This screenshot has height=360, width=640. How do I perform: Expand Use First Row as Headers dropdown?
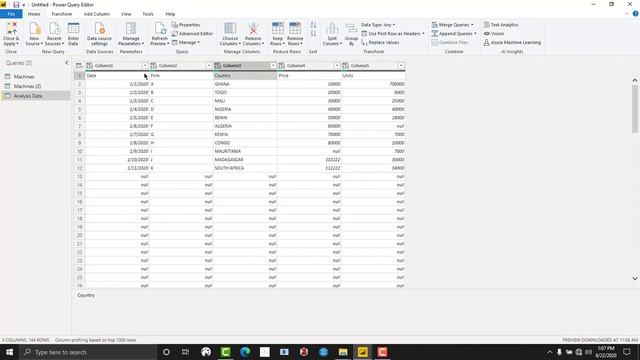pos(423,33)
